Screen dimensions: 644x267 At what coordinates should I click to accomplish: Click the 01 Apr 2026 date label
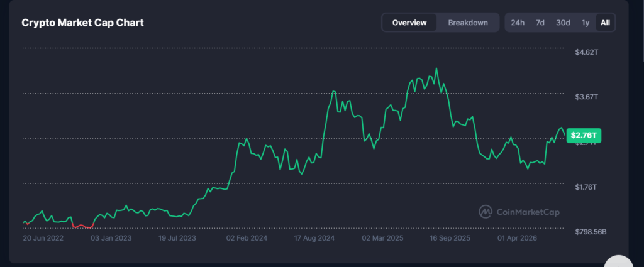[x=517, y=238]
